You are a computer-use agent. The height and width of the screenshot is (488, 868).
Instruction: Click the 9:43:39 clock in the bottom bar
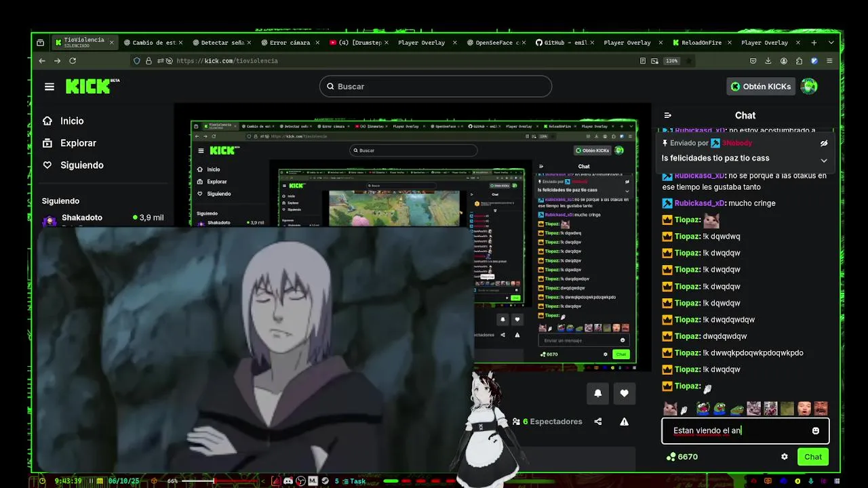(x=68, y=481)
